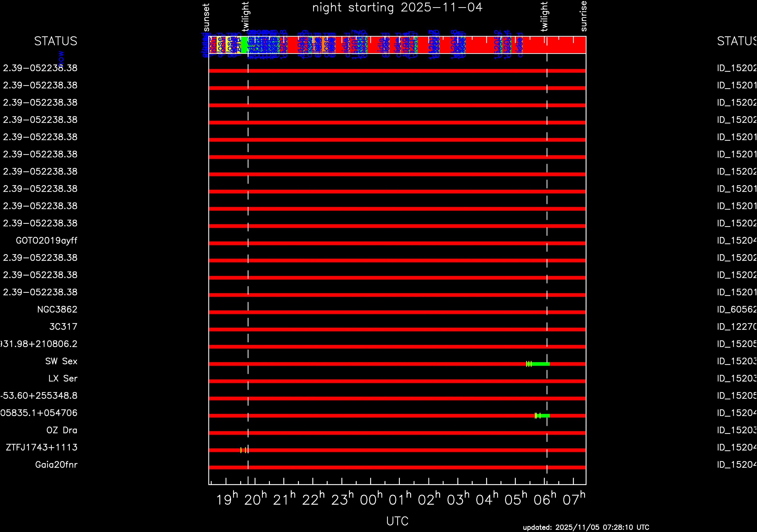This screenshot has width=757, height=532.
Task: Select the sunrise label at top
Action: tap(584, 16)
